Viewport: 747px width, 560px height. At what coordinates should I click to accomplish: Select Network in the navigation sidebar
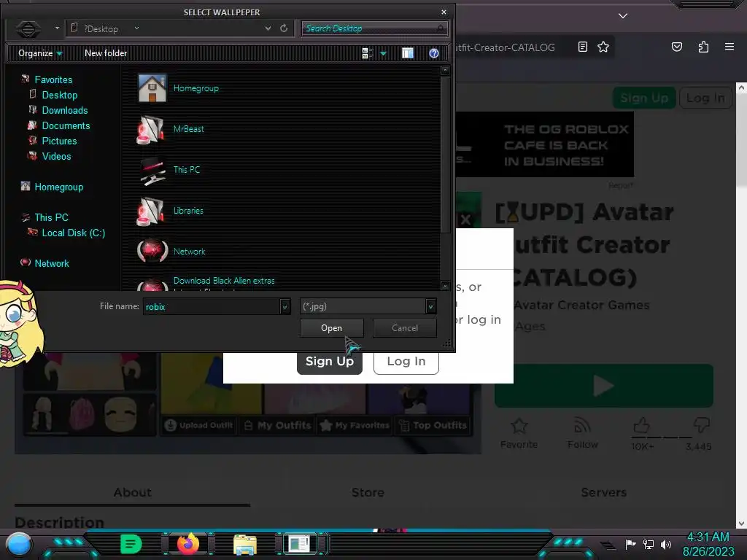pos(52,263)
